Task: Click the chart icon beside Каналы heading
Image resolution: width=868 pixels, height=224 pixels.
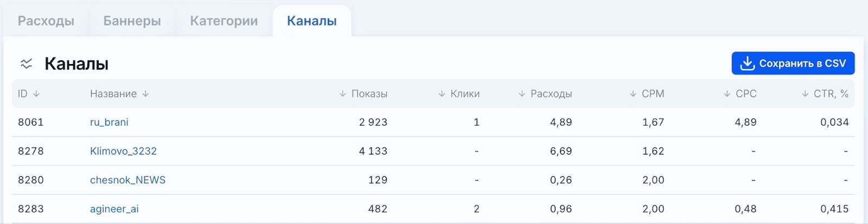Action: pos(26,64)
